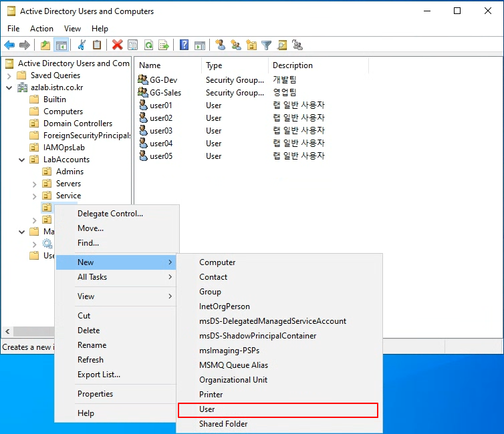Toggle the Show/Hide Action Pane icon
The height and width of the screenshot is (434, 504).
[200, 45]
